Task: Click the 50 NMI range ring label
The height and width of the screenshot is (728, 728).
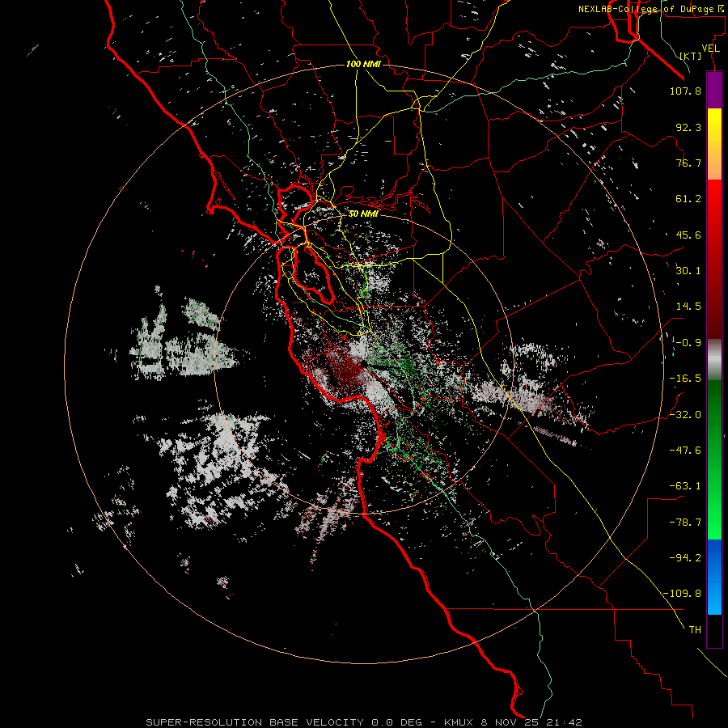Action: (363, 214)
